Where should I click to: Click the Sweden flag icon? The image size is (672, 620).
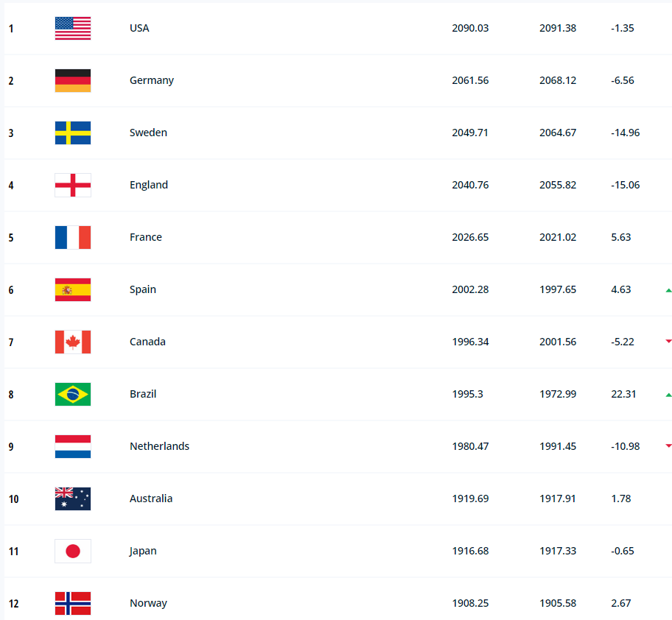pyautogui.click(x=73, y=133)
